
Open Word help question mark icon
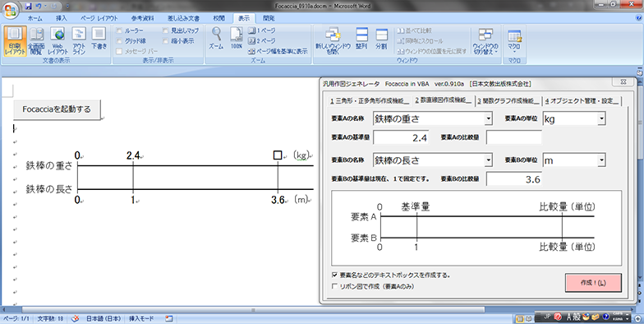(x=638, y=18)
